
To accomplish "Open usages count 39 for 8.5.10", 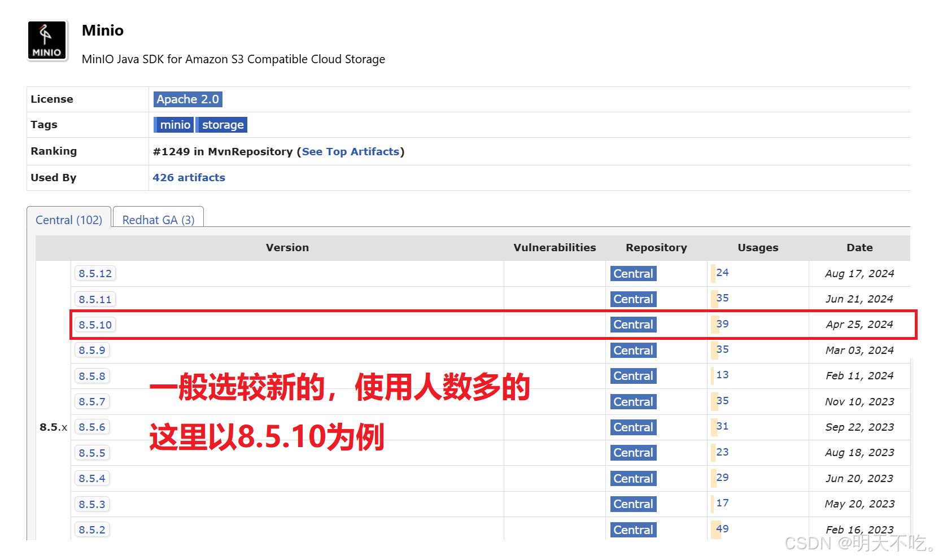I will coord(722,323).
